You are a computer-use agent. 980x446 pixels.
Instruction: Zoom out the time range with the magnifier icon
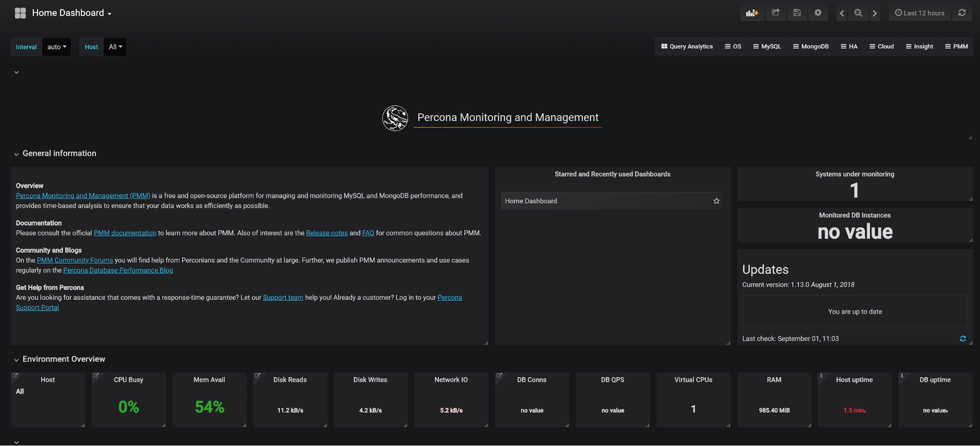pos(858,12)
